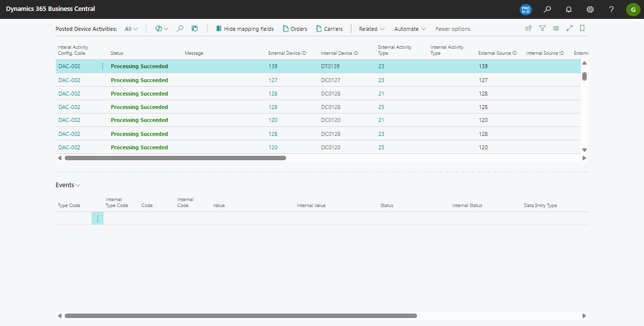644x326 pixels.
Task: Open the Related menu
Action: (372, 29)
